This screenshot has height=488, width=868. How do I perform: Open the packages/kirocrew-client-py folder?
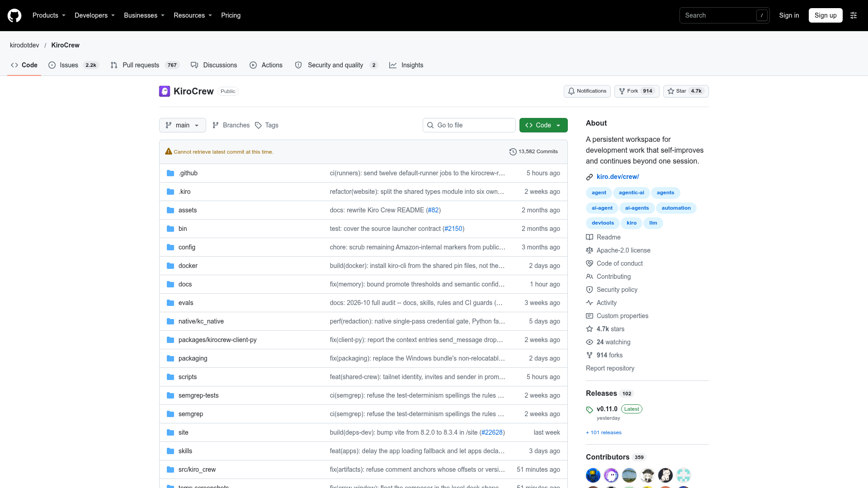[217, 340]
